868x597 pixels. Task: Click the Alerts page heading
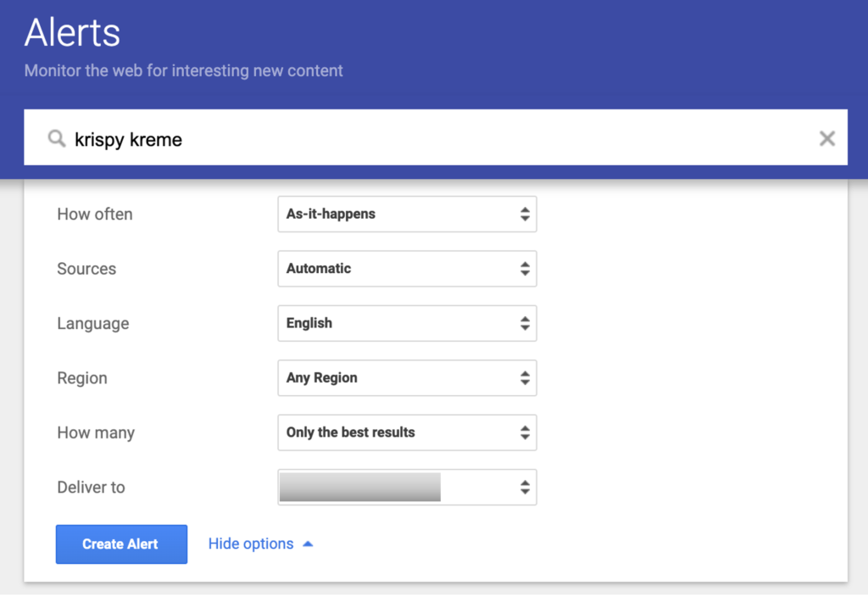[73, 33]
